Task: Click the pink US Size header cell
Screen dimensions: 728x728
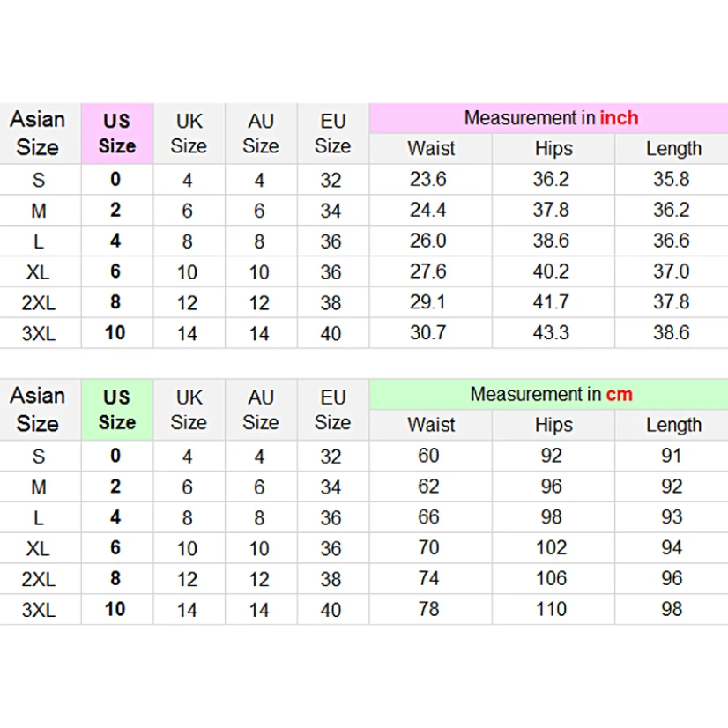Action: (x=117, y=133)
